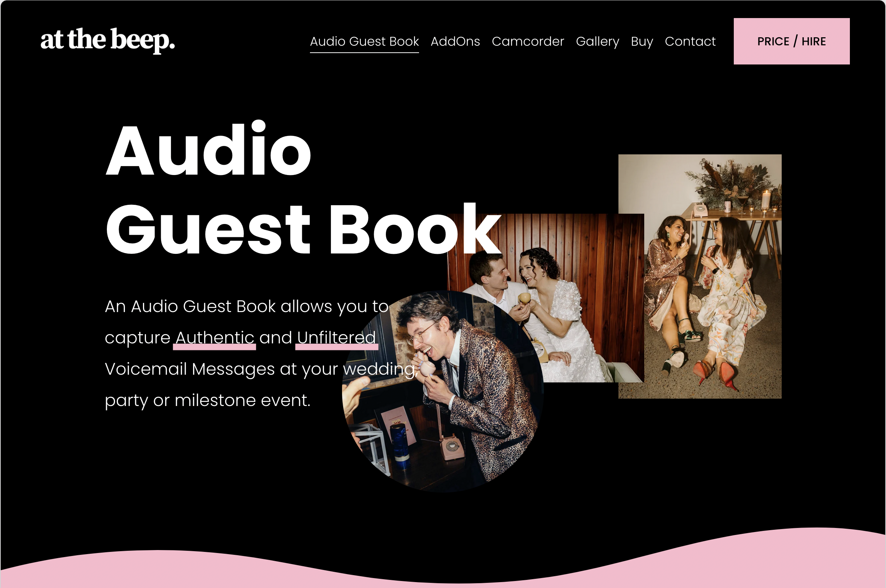Open the Audio Guest Book nav link
The height and width of the screenshot is (588, 886).
click(x=364, y=41)
